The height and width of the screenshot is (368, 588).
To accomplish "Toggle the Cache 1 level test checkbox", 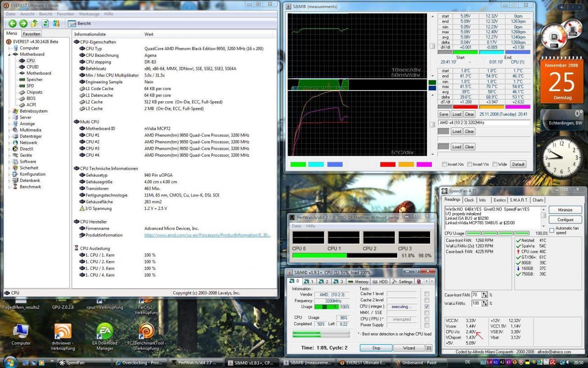I will click(x=426, y=294).
